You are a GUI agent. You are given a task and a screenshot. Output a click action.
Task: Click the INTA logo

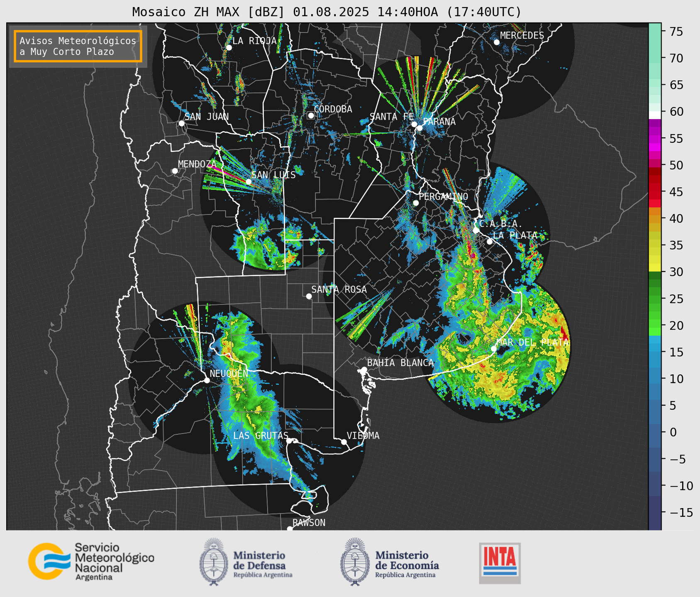click(500, 563)
